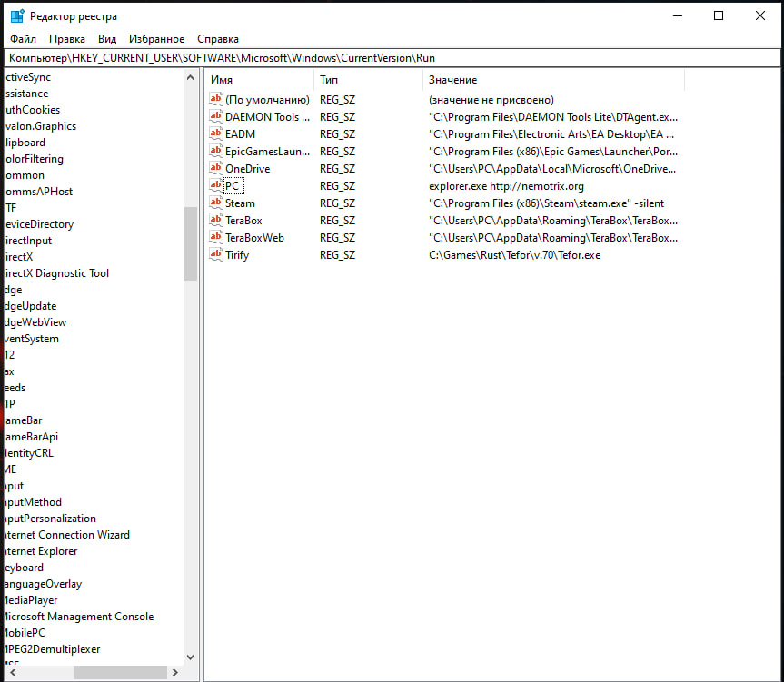Screen dimensions: 784x682
Task: Sort values by the Имя column header
Action: [x=259, y=80]
